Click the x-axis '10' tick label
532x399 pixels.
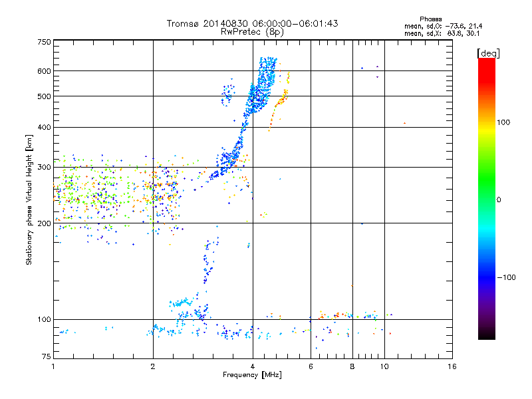point(384,366)
